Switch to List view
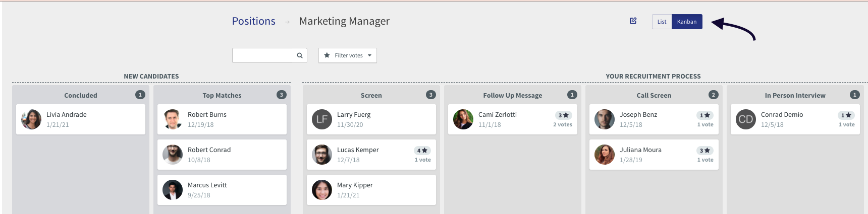The image size is (868, 214). point(662,22)
